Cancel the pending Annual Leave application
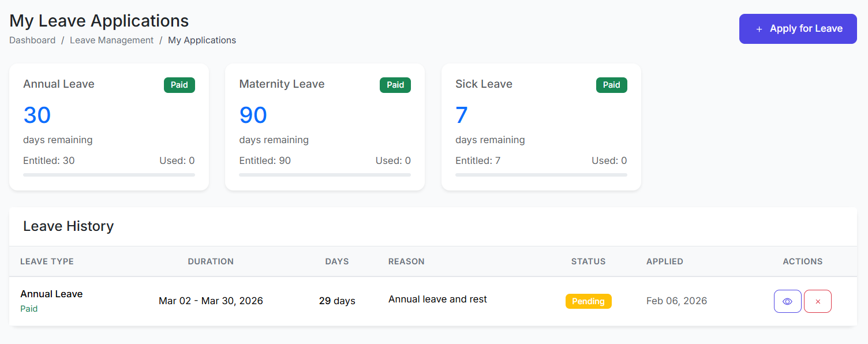The image size is (868, 344). pyautogui.click(x=817, y=301)
